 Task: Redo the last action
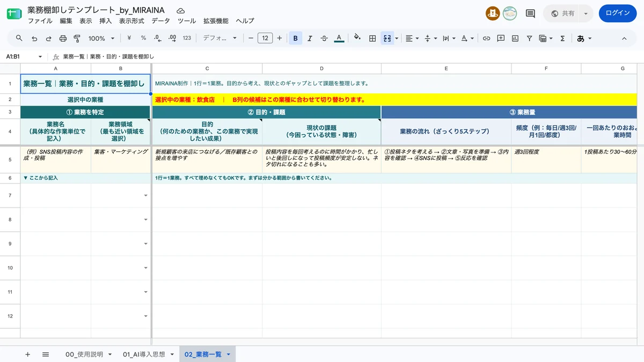coord(48,38)
